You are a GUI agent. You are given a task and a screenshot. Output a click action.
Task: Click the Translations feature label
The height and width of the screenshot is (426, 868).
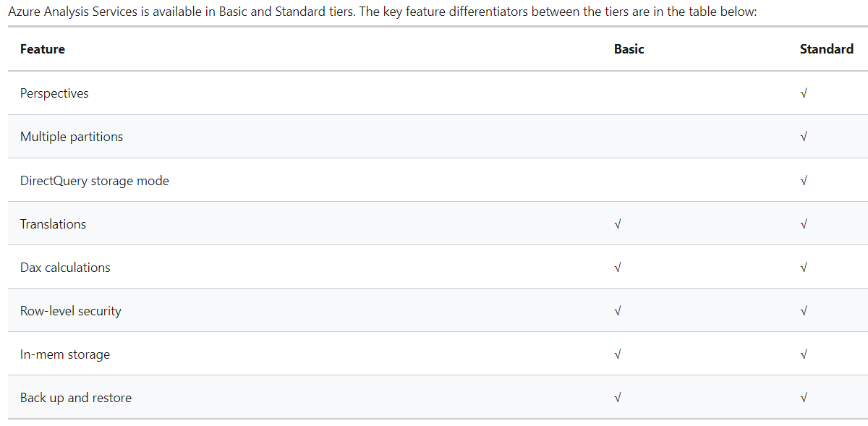53,224
